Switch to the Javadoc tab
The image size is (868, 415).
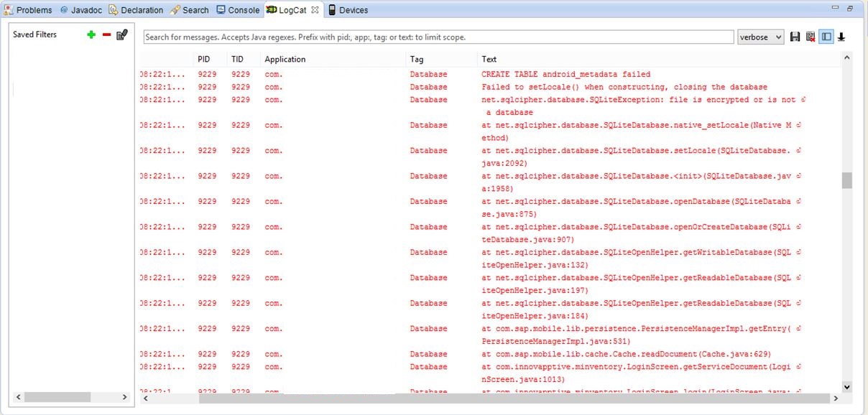point(82,10)
